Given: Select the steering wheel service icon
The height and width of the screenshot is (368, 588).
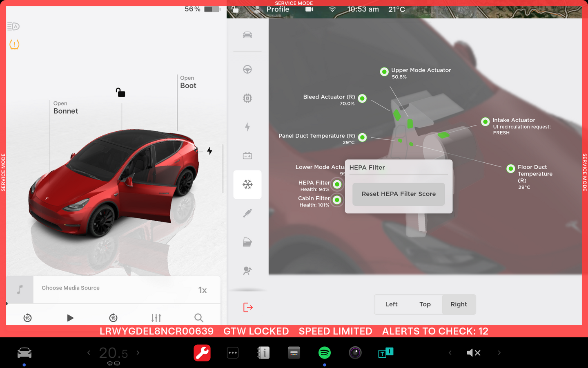Looking at the screenshot, I should [x=247, y=70].
